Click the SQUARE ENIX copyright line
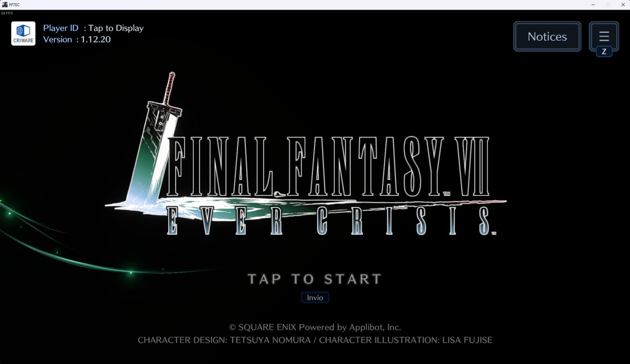 click(315, 327)
